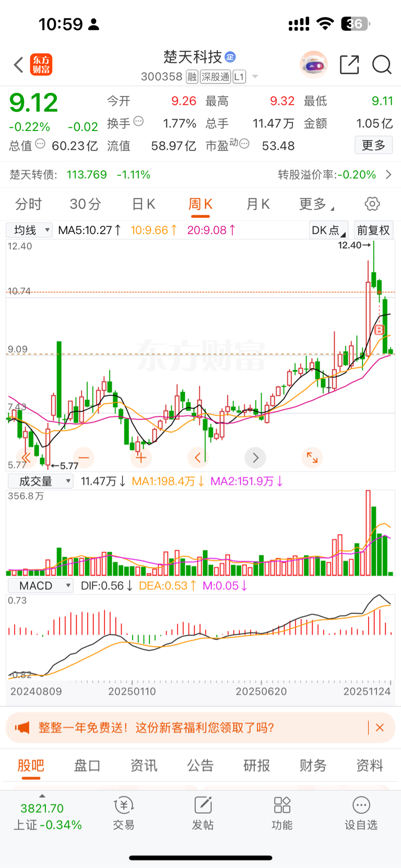Viewport: 401px width, 868px height.
Task: Tap 12.40 high price marker
Action: tap(355, 245)
